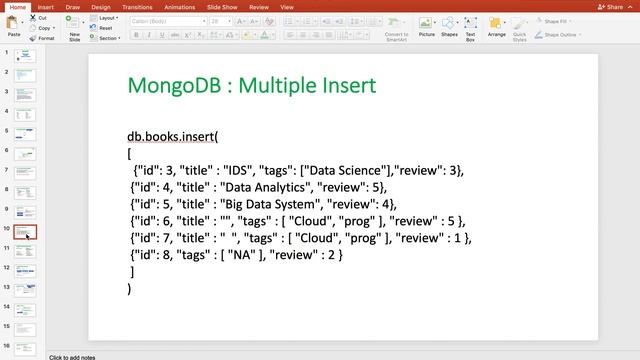Increase the list indent level
640x360 pixels.
click(x=339, y=21)
